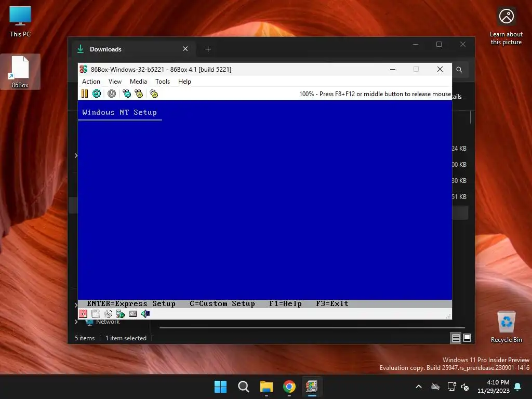Add a new tab in File Explorer

(208, 49)
